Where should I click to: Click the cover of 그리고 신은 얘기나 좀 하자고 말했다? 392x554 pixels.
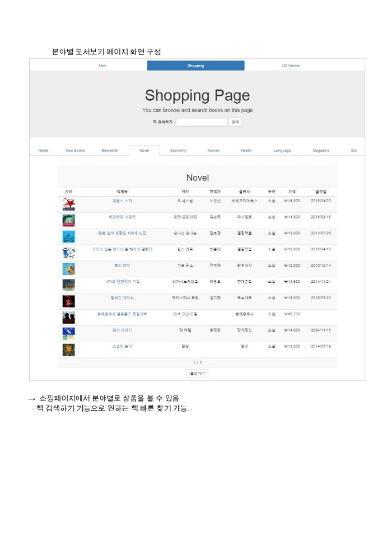(x=68, y=253)
